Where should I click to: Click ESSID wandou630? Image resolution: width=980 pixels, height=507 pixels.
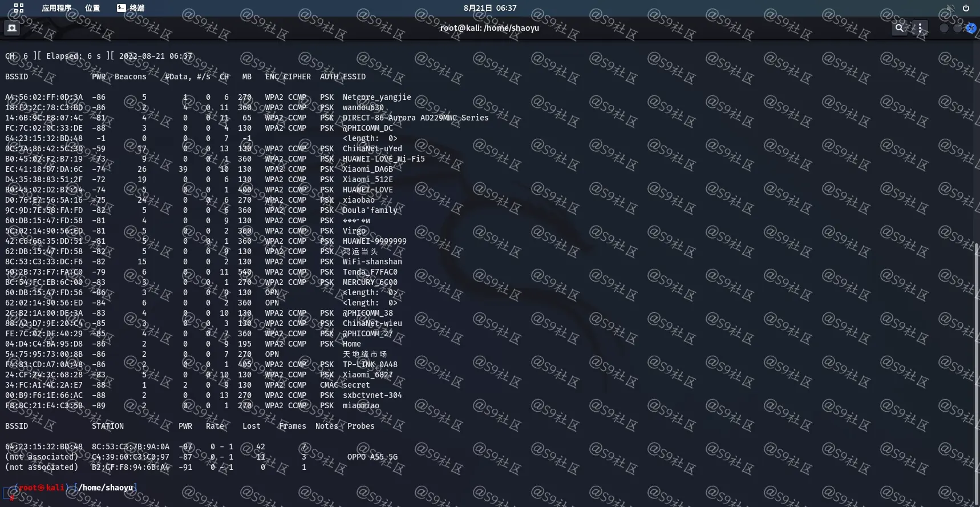[x=363, y=107]
